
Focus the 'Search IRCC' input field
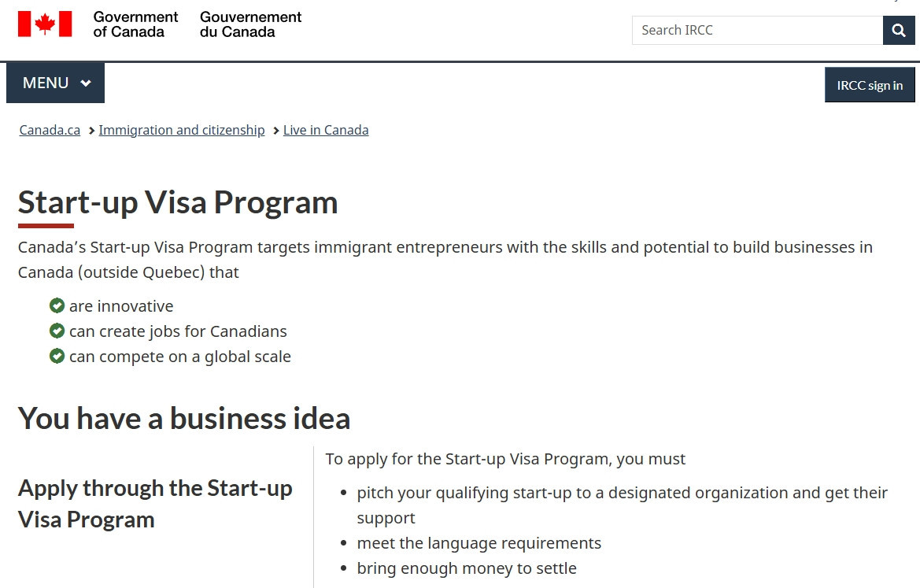[x=757, y=30]
